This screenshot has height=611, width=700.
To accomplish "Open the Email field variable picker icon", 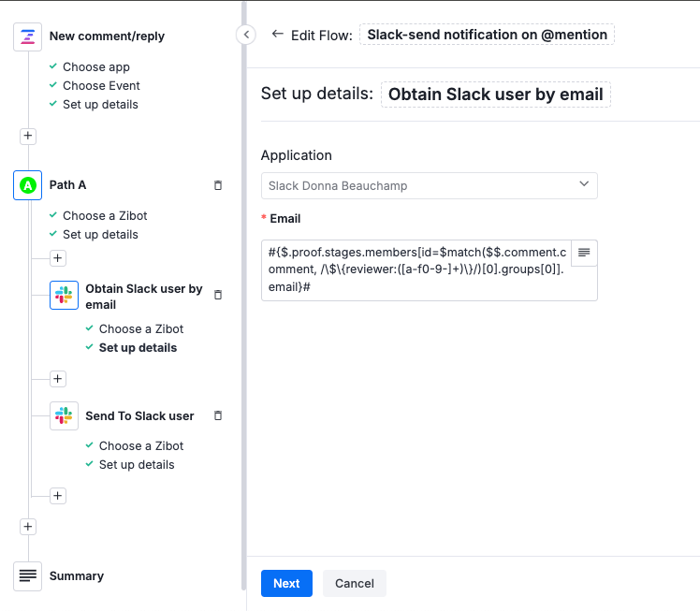I will 584,253.
